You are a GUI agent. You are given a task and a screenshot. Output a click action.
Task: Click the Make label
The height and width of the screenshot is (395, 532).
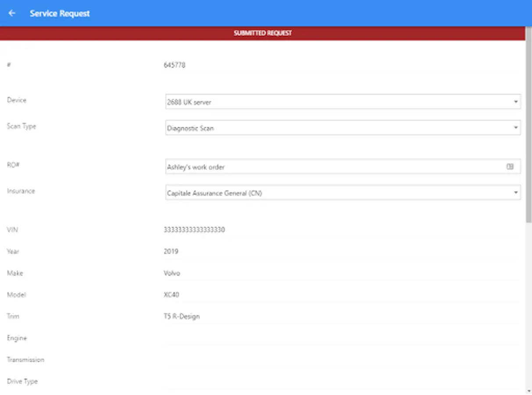[x=15, y=273]
